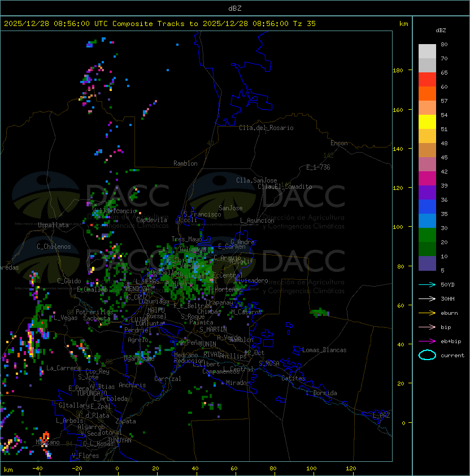Select the 5 dBZ dark purple swatch
Screen dimensions: 470x476
pyautogui.click(x=427, y=263)
